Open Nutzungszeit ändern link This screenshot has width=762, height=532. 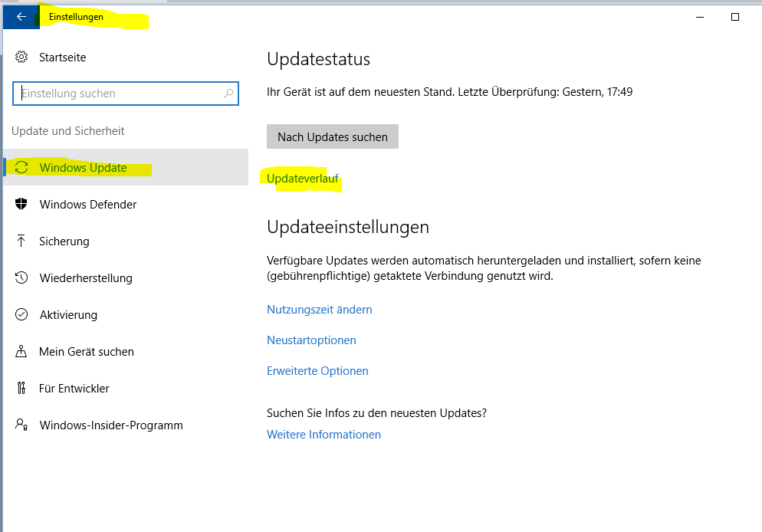(x=319, y=310)
